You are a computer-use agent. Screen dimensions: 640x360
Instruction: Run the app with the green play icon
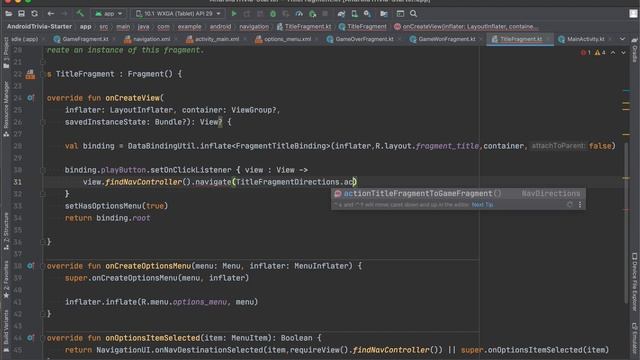click(234, 13)
